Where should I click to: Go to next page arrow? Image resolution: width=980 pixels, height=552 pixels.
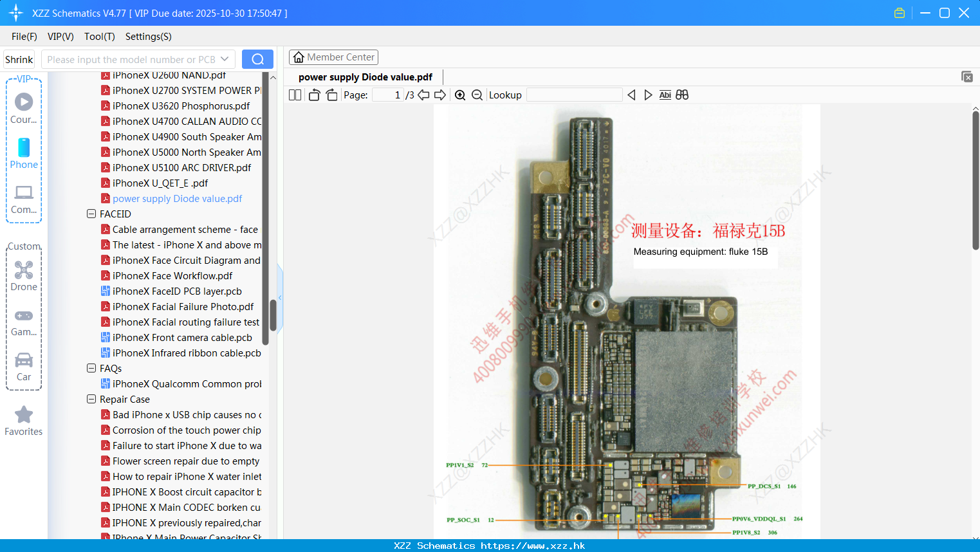440,95
